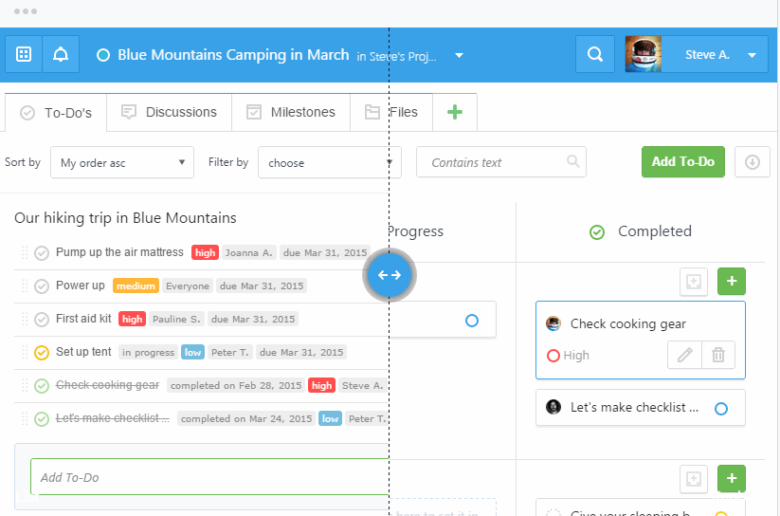Edit Check cooking gear with pencil icon
This screenshot has width=780, height=516.
point(684,355)
